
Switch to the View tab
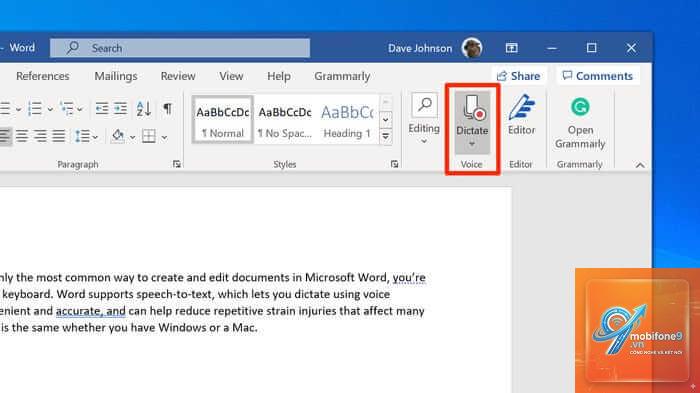coord(231,76)
